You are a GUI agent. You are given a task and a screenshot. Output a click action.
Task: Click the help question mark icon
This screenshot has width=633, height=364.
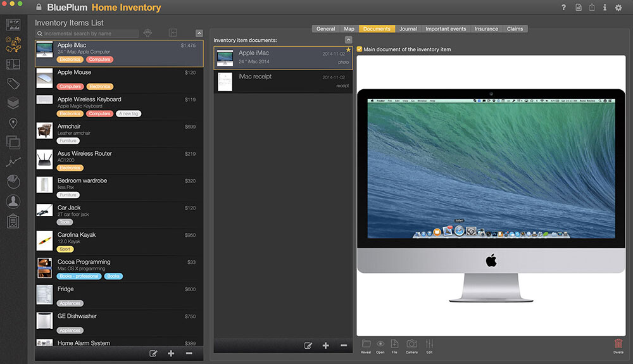pos(563,7)
